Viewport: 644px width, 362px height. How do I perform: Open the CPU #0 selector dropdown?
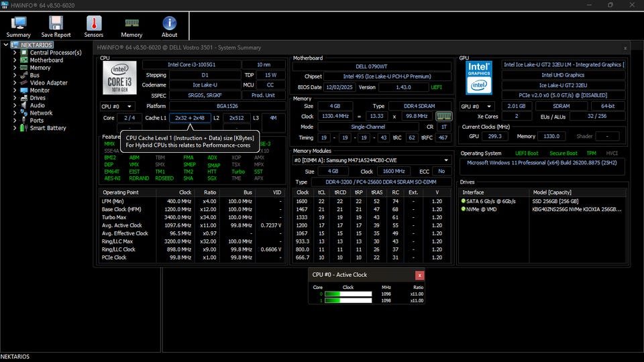117,107
